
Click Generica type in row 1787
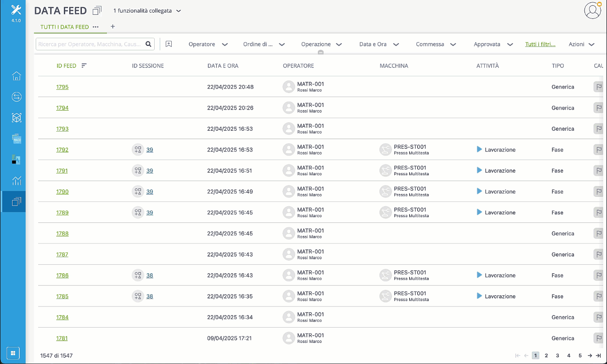tap(563, 254)
